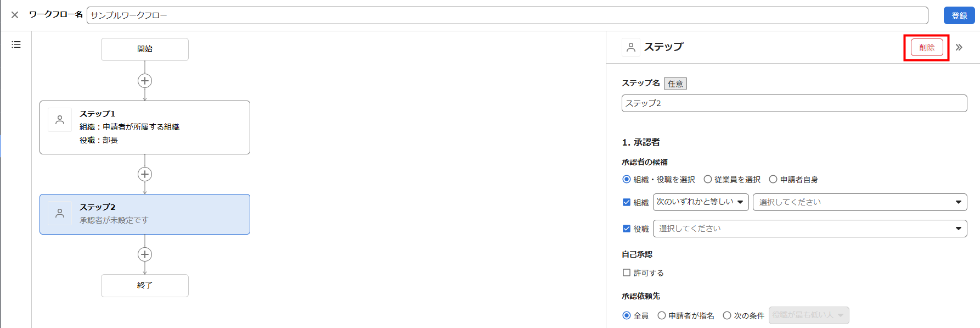Enable 許可する self-approval checkbox
Image resolution: width=980 pixels, height=328 pixels.
(x=627, y=273)
